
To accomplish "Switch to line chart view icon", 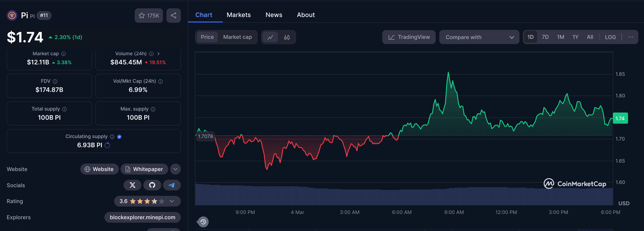I will coord(270,37).
